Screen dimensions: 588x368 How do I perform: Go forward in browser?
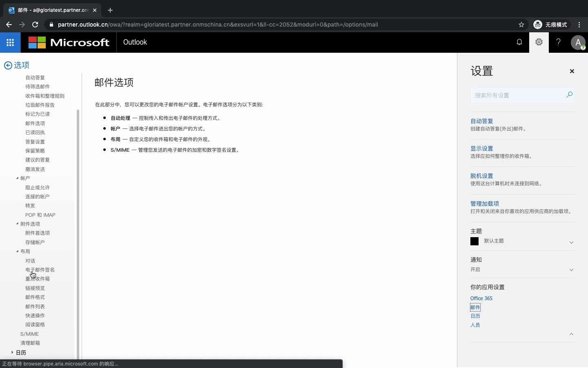click(22, 25)
